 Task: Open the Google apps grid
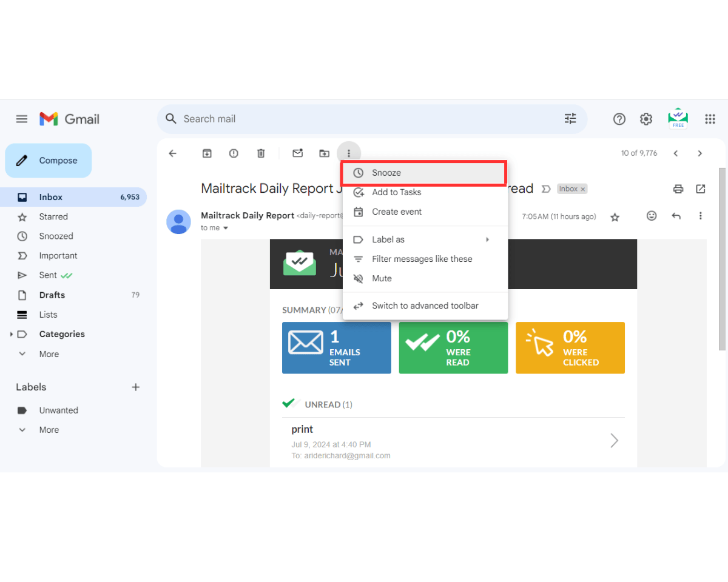coord(710,119)
